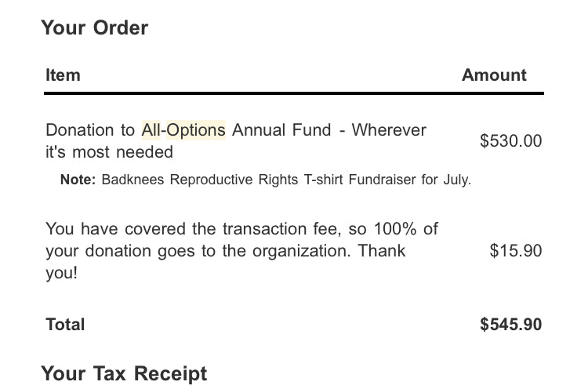The image size is (588, 389).
Task: Click the $545.90 total amount
Action: pyautogui.click(x=510, y=324)
